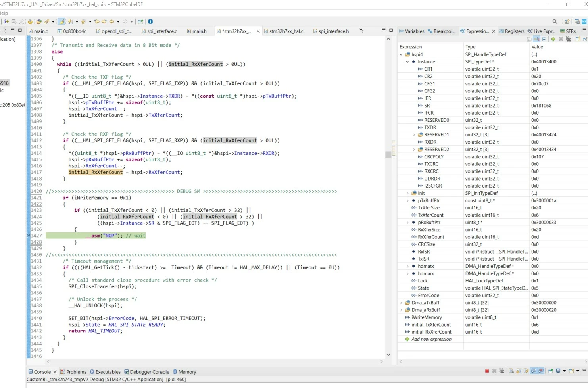The width and height of the screenshot is (588, 388).
Task: Toggle Show Console on standard output
Action: (x=534, y=371)
